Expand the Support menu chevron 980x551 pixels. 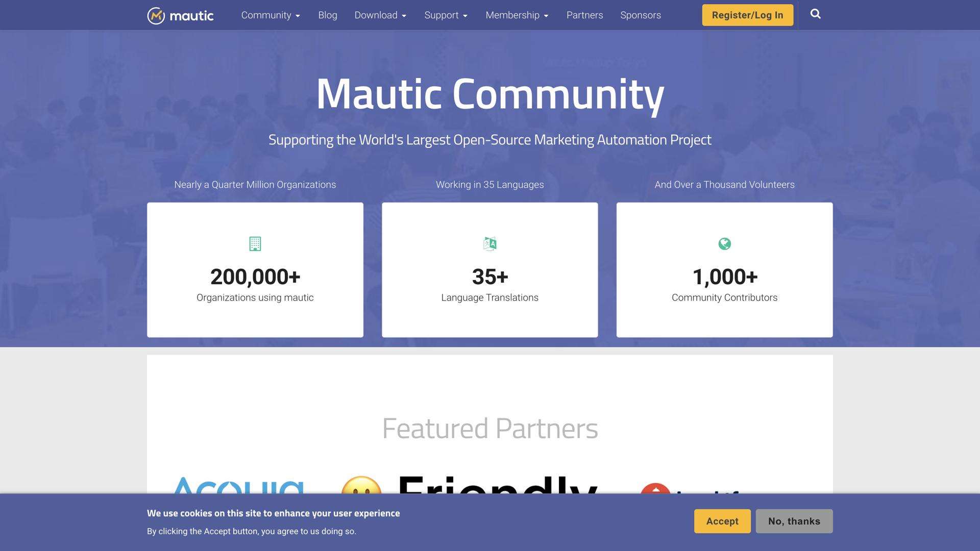(464, 15)
